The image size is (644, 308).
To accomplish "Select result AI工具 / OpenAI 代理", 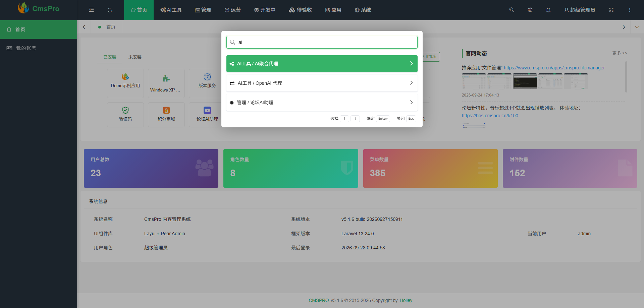I will (322, 83).
